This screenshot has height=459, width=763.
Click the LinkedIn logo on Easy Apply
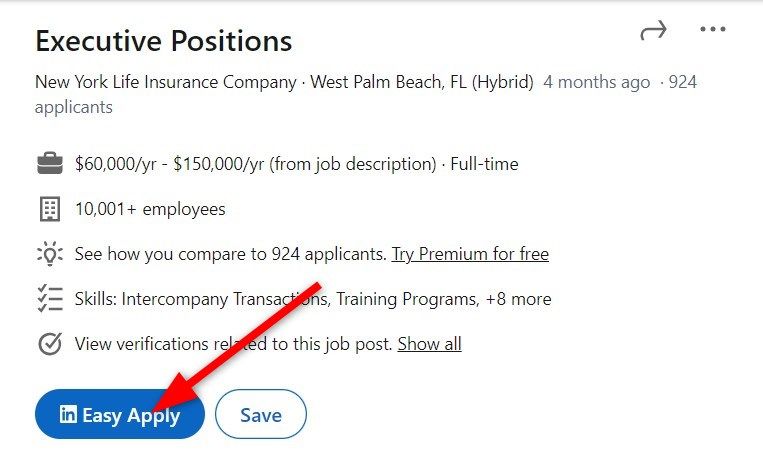tap(68, 414)
